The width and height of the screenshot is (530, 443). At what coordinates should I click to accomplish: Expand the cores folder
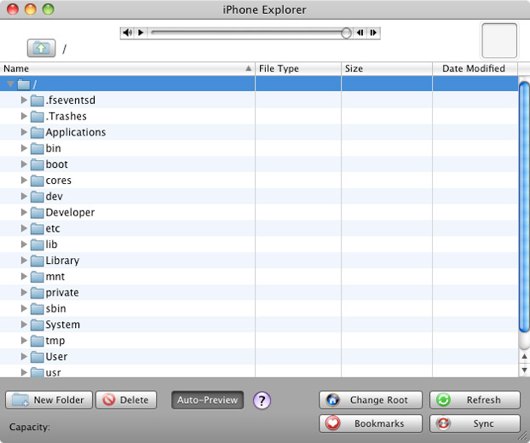point(24,180)
